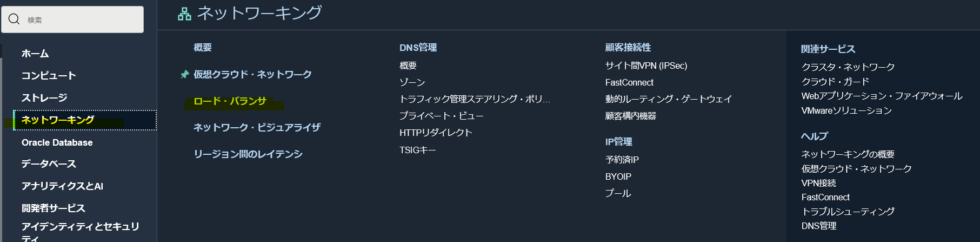Open ロード・バランサ link

pos(230,101)
